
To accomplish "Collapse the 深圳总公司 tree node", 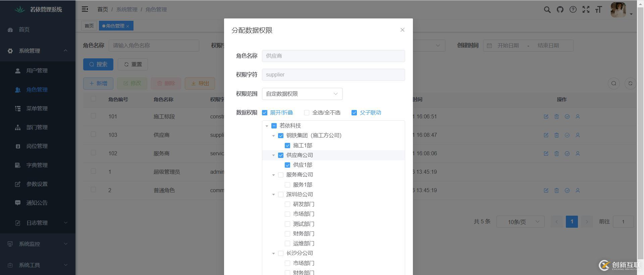I will (x=274, y=195).
